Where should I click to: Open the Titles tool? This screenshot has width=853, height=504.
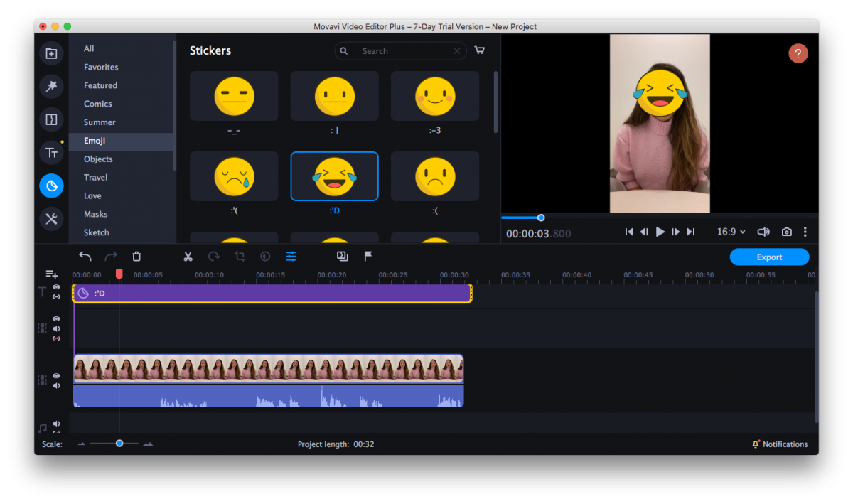51,152
